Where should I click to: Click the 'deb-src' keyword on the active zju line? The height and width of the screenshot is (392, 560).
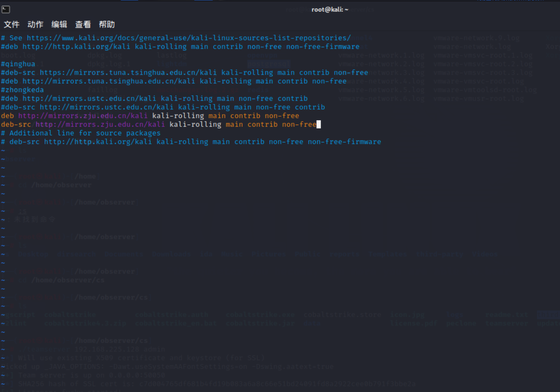click(16, 124)
